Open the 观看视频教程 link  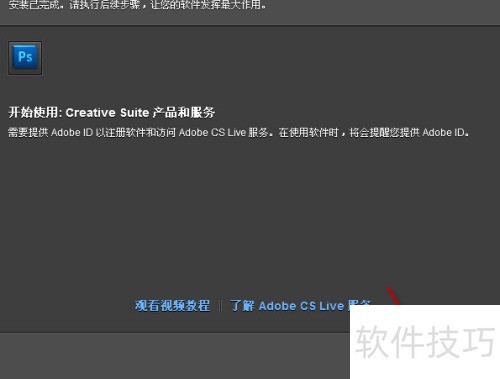172,305
